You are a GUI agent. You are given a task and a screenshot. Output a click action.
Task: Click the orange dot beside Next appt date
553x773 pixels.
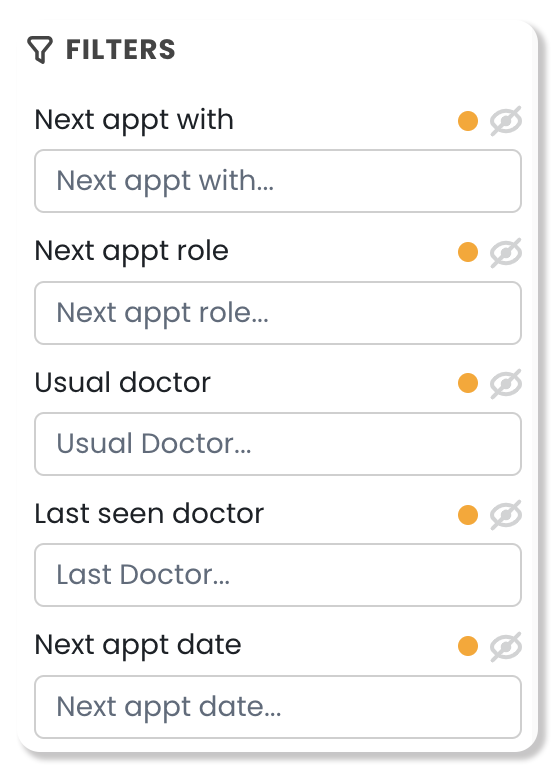468,646
